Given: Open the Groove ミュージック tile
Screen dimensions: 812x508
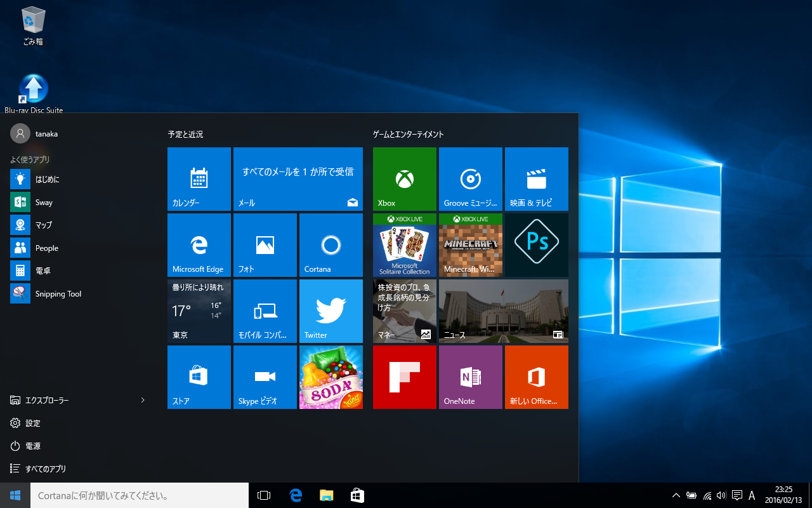Looking at the screenshot, I should (471, 179).
